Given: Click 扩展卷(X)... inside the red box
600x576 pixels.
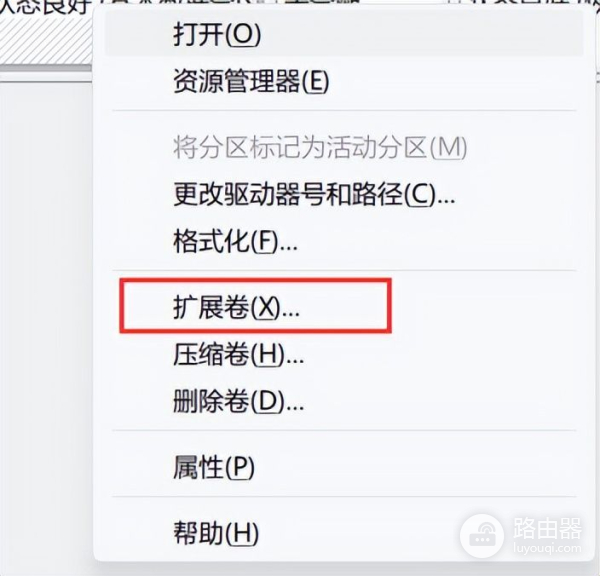Looking at the screenshot, I should click(x=236, y=307).
